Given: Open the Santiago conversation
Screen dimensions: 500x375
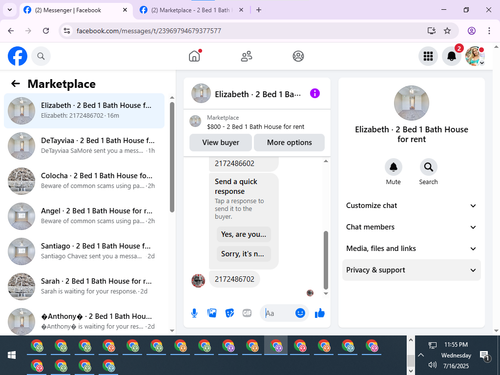Looking at the screenshot, I should (84, 251).
